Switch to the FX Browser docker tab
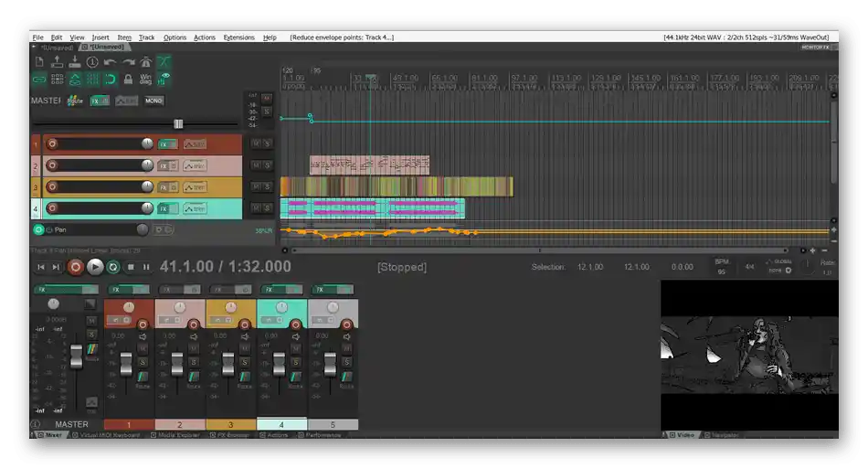The height and width of the screenshot is (468, 868). tap(229, 435)
